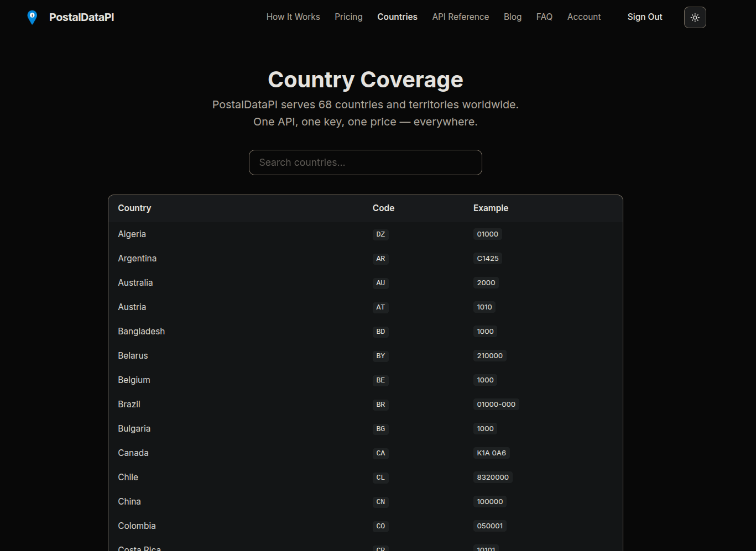
Task: Select the Brazil country row
Action: [x=366, y=405]
